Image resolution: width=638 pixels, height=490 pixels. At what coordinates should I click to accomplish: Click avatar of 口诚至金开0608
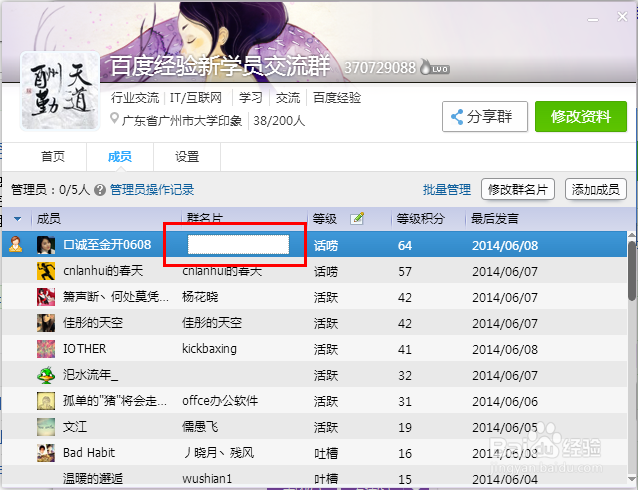(46, 245)
